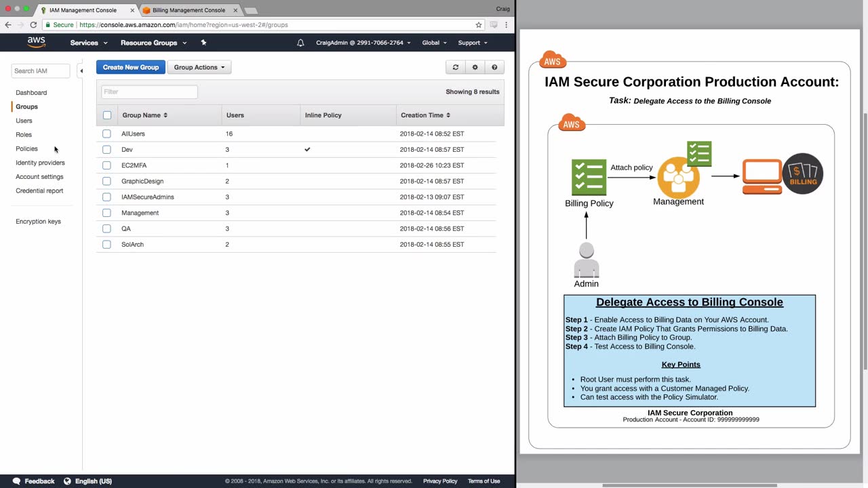
Task: Open the Management group link
Action: click(x=140, y=213)
